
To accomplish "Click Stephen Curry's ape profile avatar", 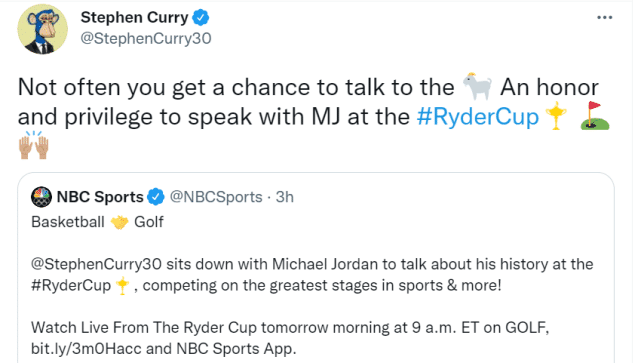I will [x=43, y=29].
